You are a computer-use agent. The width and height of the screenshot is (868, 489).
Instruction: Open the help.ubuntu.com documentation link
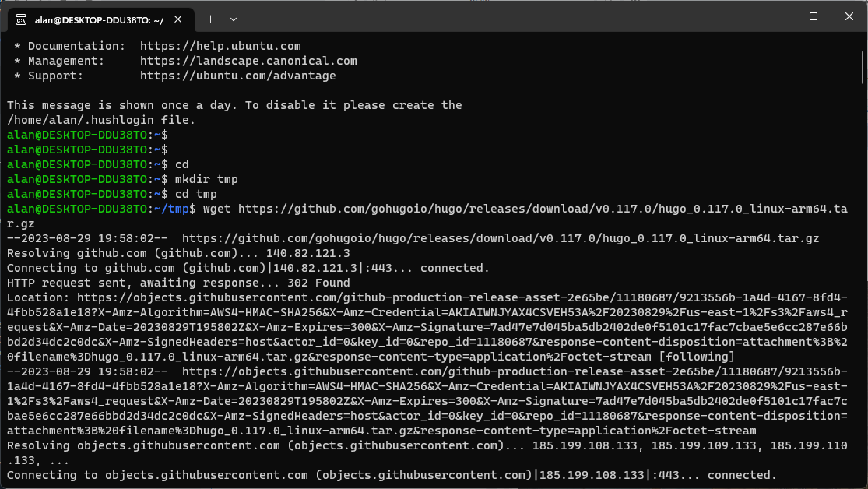tap(220, 46)
